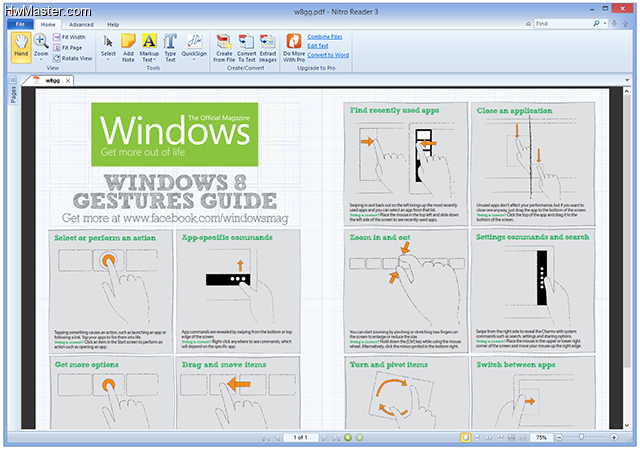Toggle Facing pages view mode
640x450 pixels.
point(488,438)
